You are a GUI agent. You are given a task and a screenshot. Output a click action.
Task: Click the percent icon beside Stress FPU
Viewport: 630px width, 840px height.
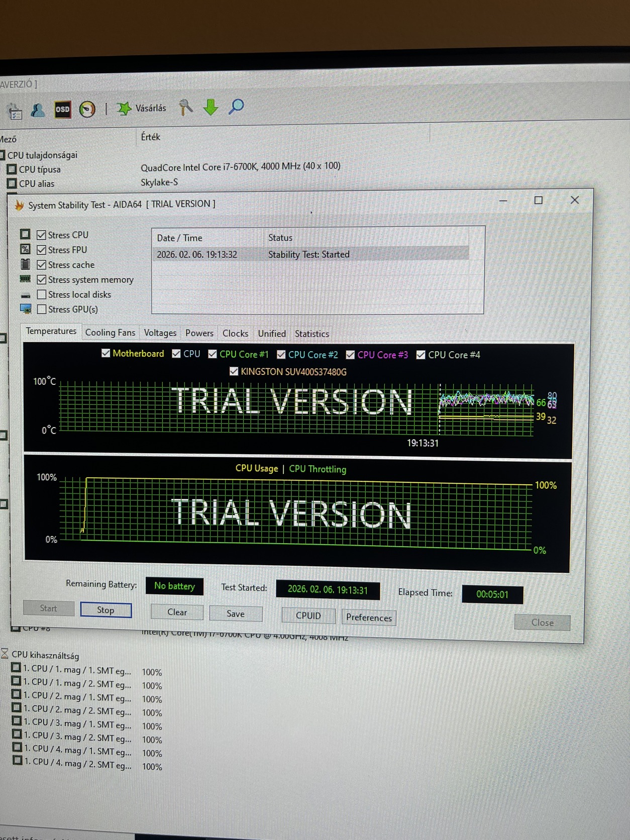pyautogui.click(x=25, y=249)
